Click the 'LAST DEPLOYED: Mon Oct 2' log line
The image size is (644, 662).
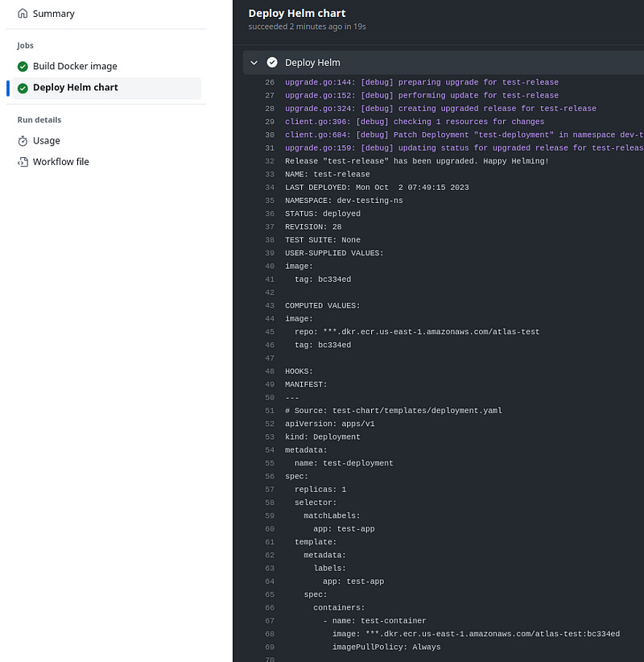[377, 188]
